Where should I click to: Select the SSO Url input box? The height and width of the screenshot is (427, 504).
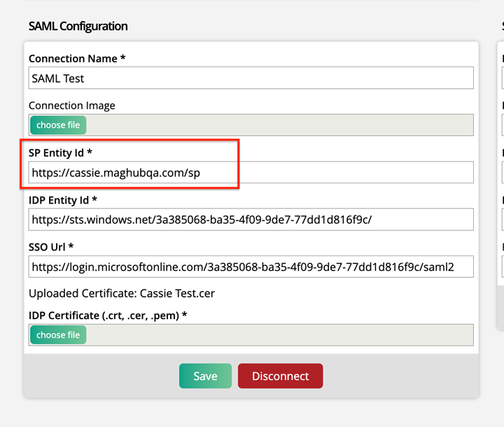pos(251,267)
